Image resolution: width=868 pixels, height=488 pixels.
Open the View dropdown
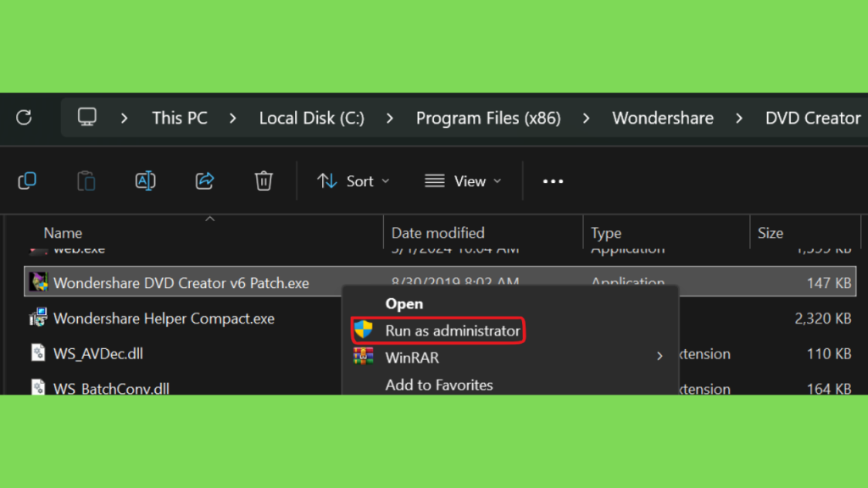pyautogui.click(x=464, y=181)
